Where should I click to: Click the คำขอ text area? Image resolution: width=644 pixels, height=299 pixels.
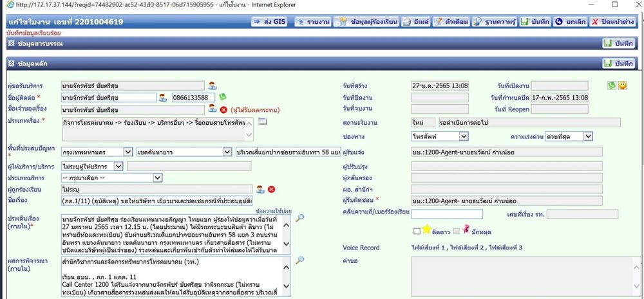[526, 276]
